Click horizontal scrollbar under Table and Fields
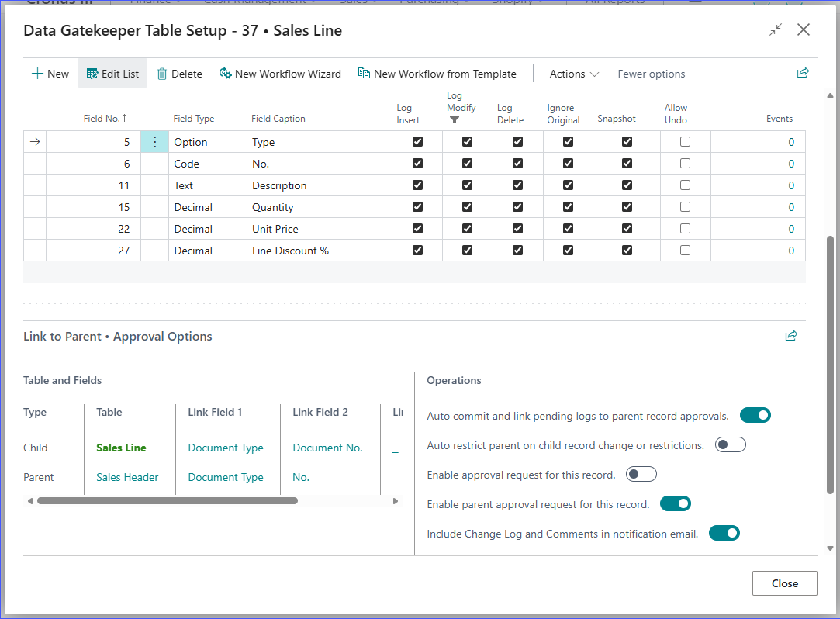This screenshot has height=619, width=840. [x=167, y=501]
